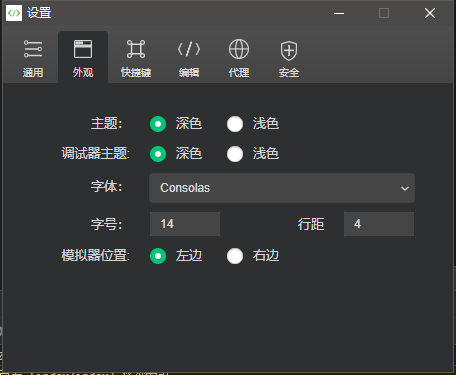This screenshot has height=375, width=456.
Task: Close the 设置 settings window
Action: pyautogui.click(x=430, y=13)
